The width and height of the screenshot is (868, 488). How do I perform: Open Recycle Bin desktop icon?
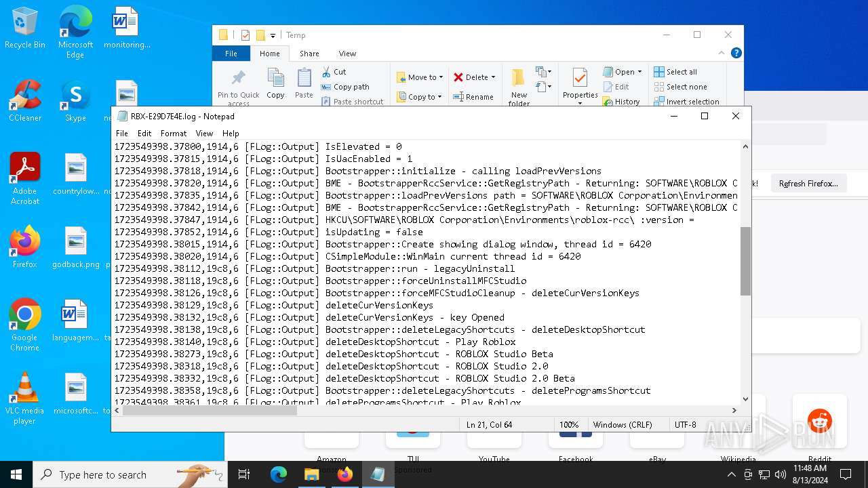click(25, 28)
